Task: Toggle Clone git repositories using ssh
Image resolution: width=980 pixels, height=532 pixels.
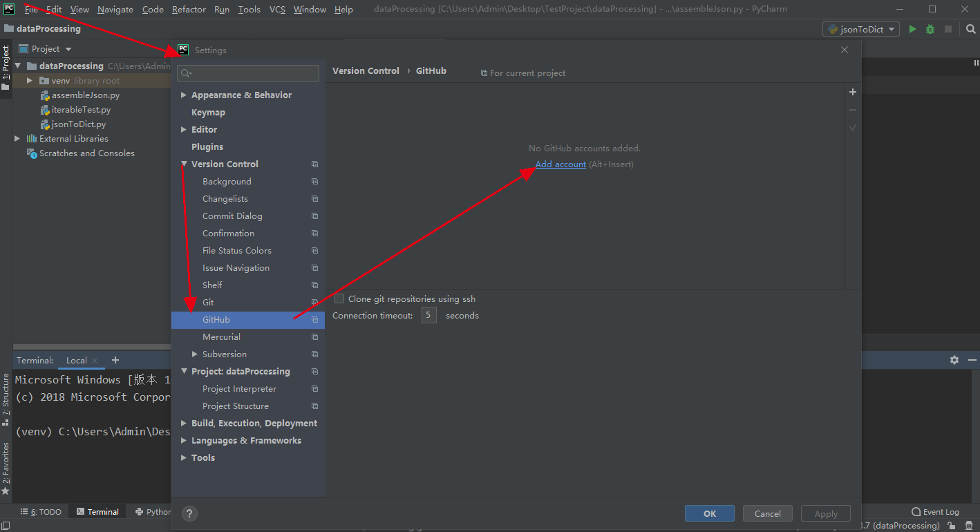Action: tap(339, 299)
